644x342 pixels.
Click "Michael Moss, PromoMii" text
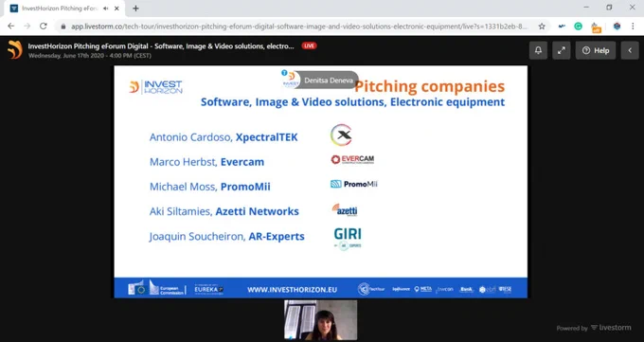click(210, 187)
